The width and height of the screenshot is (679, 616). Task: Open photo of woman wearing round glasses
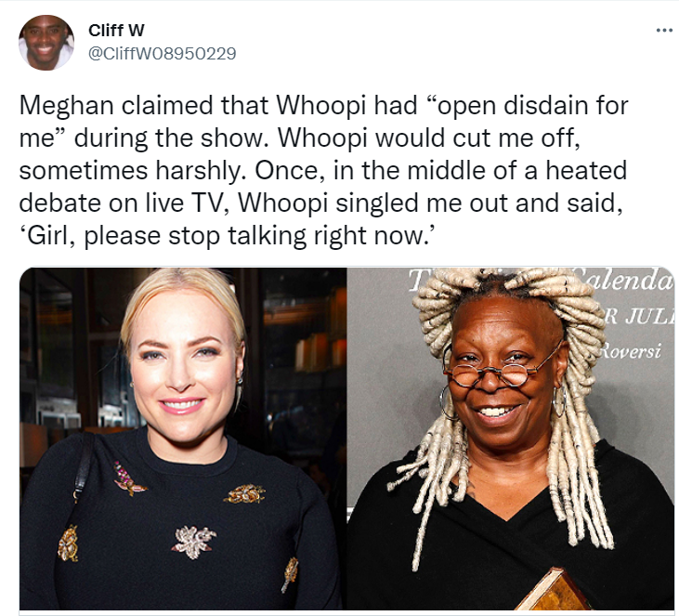pyautogui.click(x=511, y=439)
